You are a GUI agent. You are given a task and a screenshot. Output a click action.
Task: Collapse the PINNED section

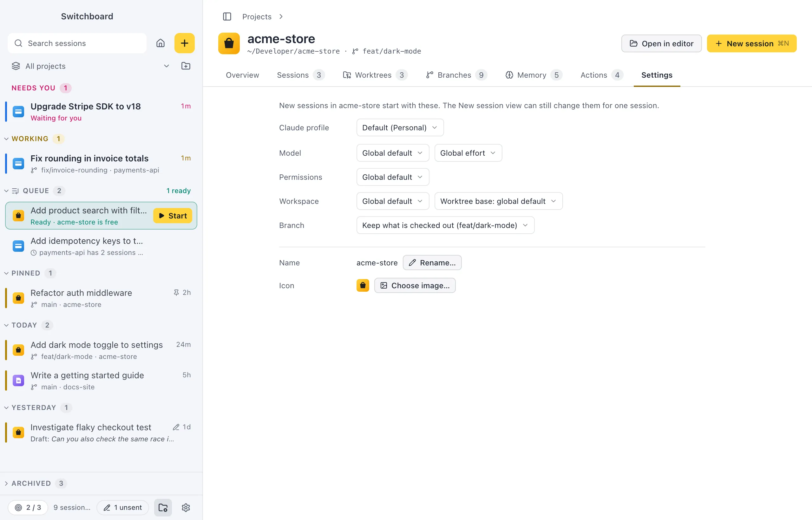click(x=6, y=273)
